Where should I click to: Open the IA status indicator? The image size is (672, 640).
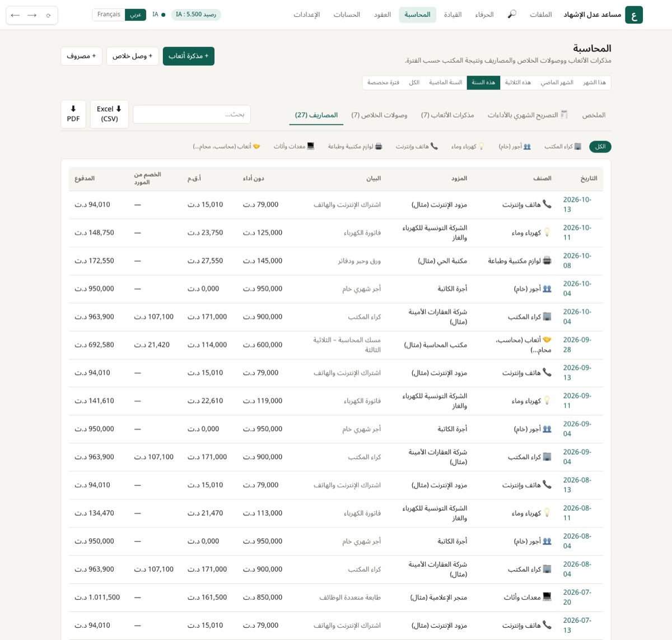(x=158, y=15)
